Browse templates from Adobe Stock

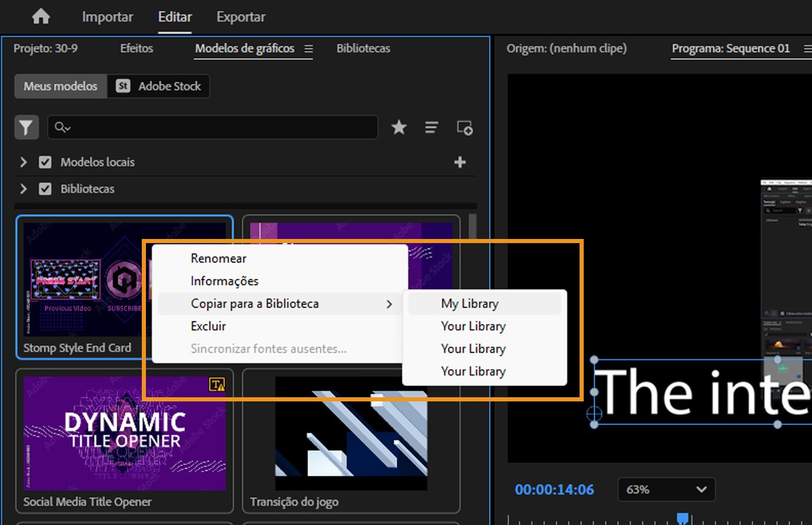[158, 86]
